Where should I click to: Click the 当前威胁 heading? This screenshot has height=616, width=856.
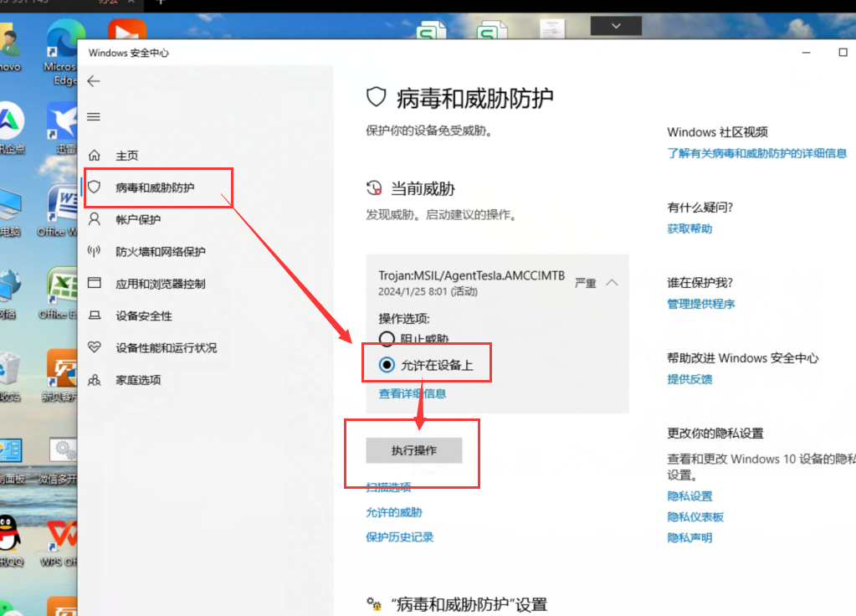click(x=423, y=189)
